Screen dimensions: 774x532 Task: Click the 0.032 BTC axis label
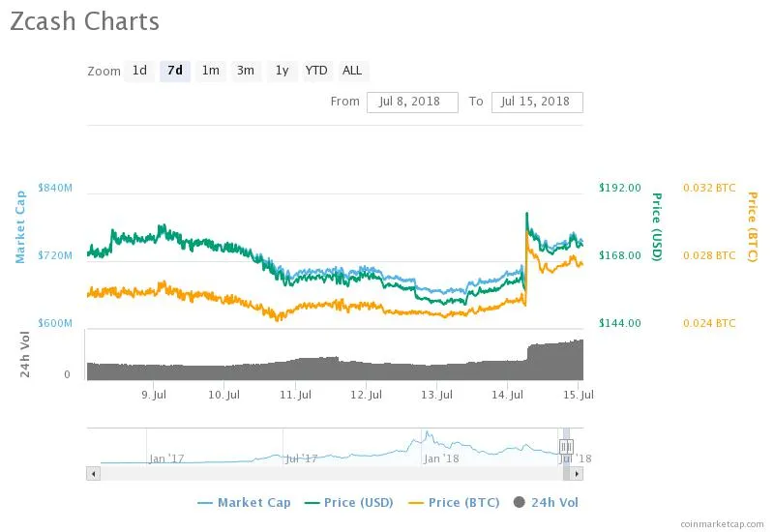click(x=709, y=188)
